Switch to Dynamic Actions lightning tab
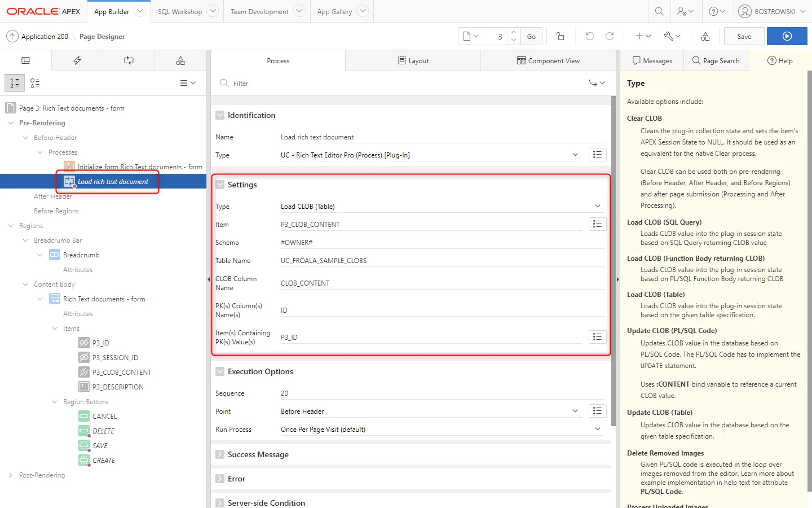812x508 pixels. [x=77, y=60]
